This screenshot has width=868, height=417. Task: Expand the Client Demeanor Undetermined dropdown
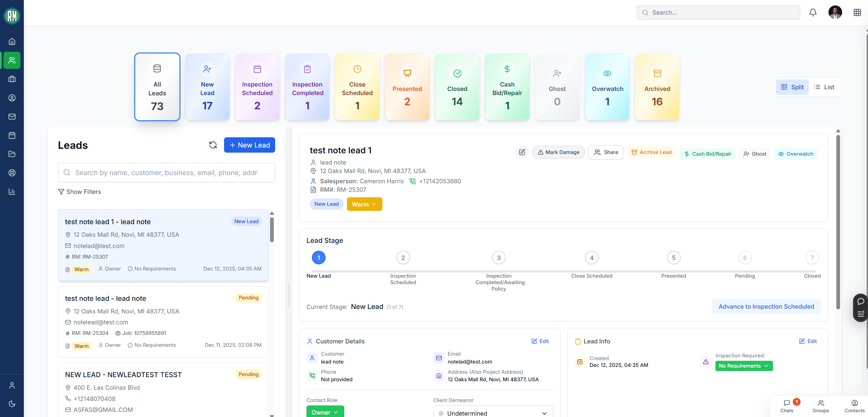(x=492, y=412)
